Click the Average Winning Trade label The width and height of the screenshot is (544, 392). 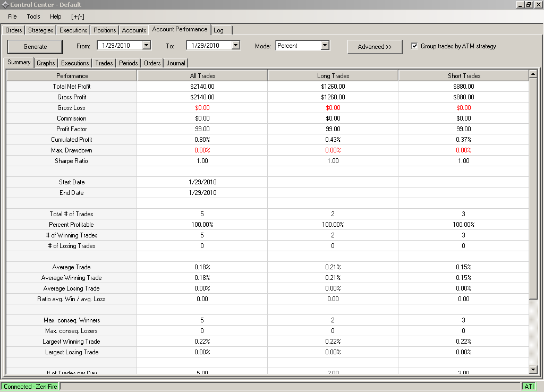click(x=72, y=278)
